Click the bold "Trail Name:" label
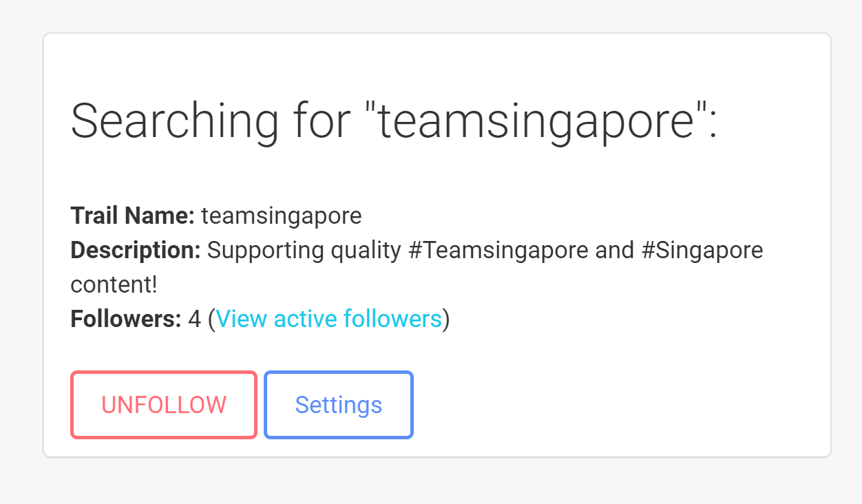 click(x=133, y=216)
